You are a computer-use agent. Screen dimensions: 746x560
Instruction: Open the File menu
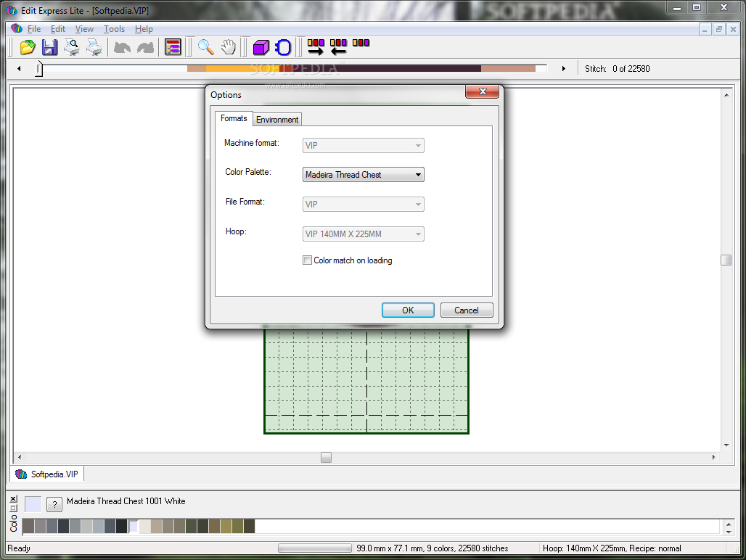(x=34, y=29)
